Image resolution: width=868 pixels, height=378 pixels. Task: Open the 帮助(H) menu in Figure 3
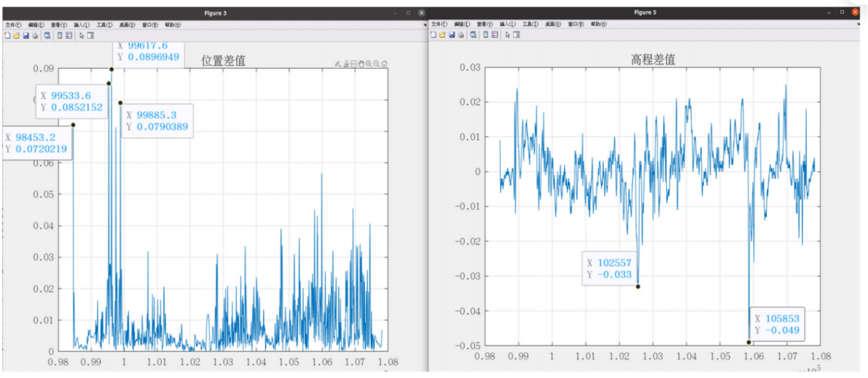(x=172, y=25)
